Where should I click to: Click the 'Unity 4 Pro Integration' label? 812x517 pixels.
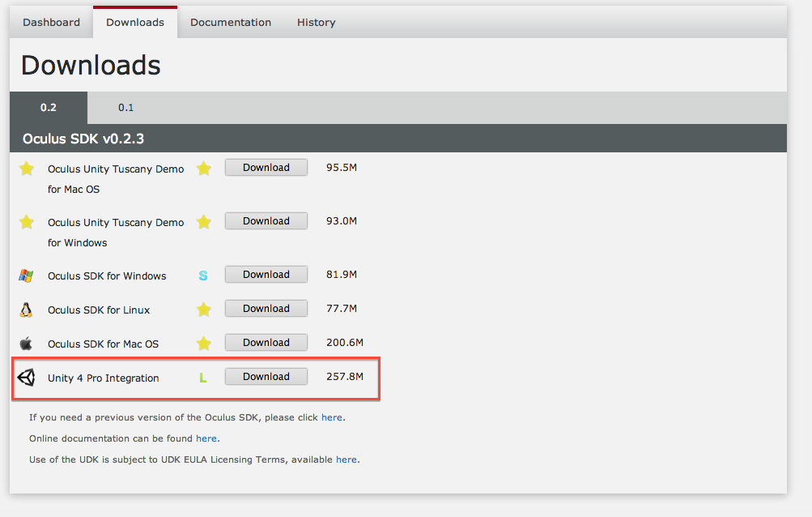click(103, 378)
